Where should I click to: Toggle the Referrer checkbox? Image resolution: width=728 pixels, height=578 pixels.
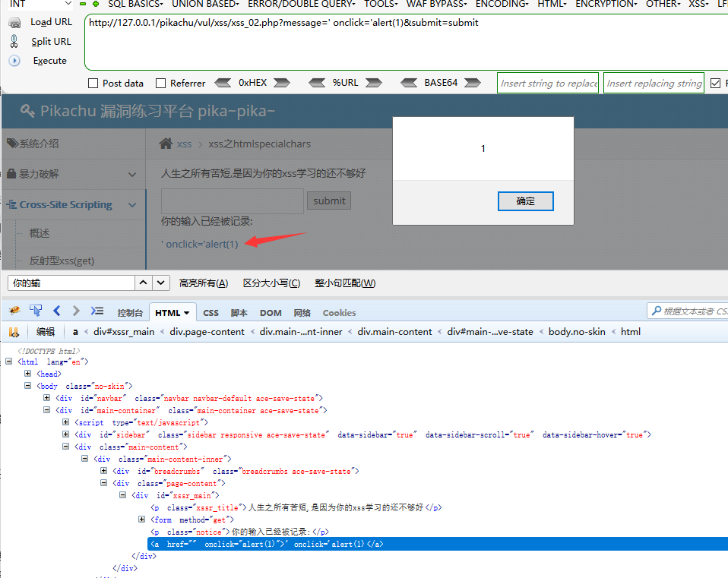160,83
